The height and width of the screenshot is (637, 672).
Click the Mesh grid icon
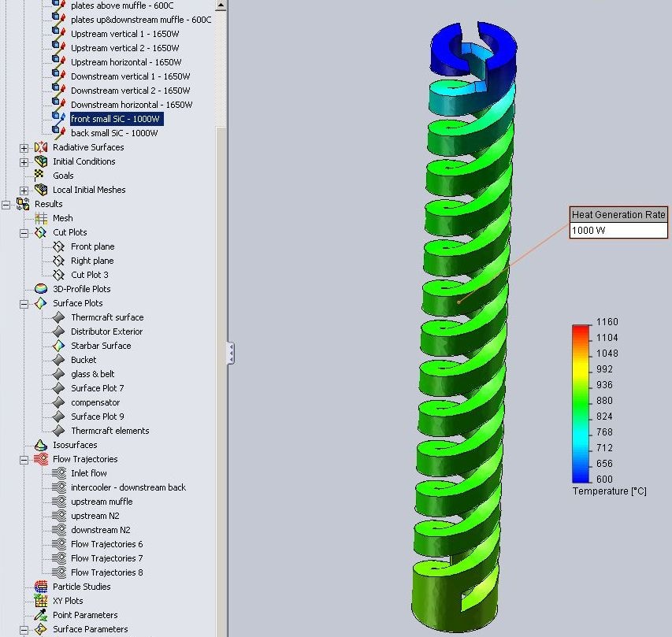(41, 218)
